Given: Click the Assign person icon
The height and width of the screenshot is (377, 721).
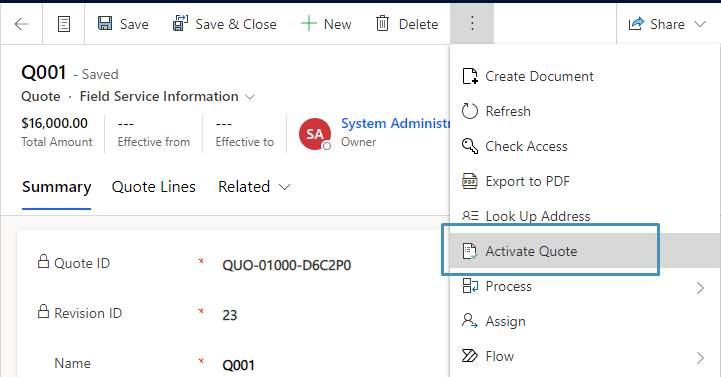Looking at the screenshot, I should click(469, 321).
